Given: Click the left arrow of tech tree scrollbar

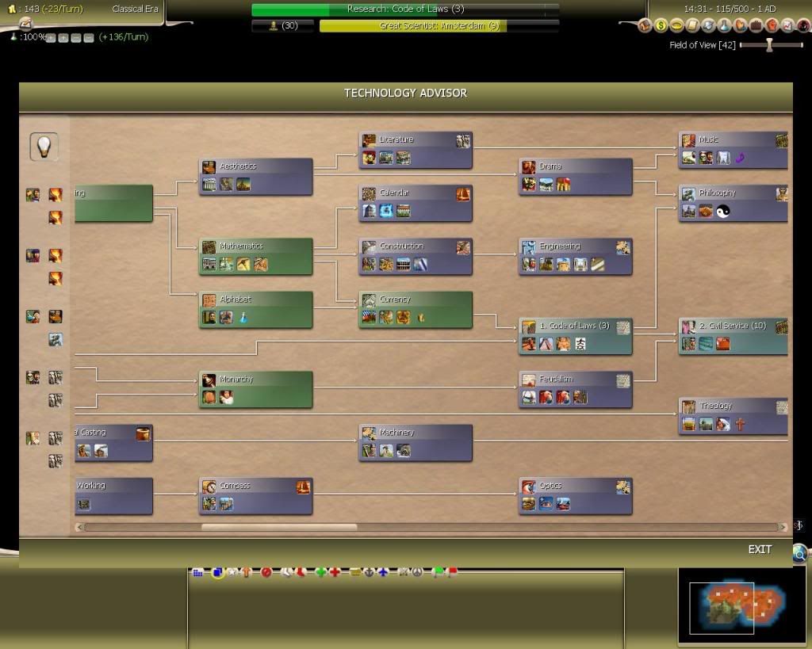Looking at the screenshot, I should [79, 527].
